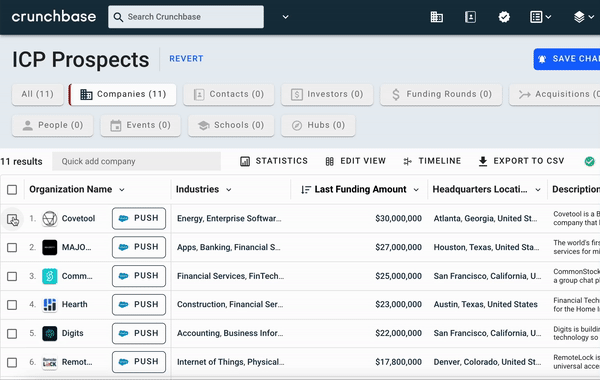Check the box for MAJORITY row
The height and width of the screenshot is (380, 600).
click(x=12, y=248)
